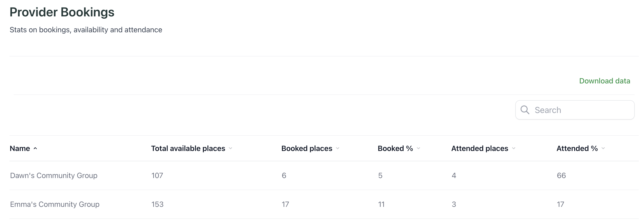Screen dimensions: 644x220
Task: Click the sort arrow next to Booked %
Action: (x=418, y=148)
